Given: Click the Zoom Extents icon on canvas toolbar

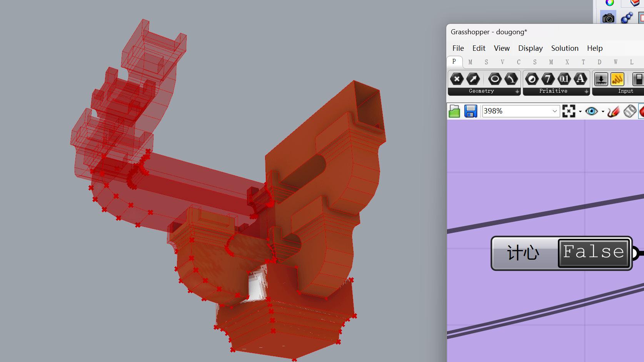Looking at the screenshot, I should click(569, 111).
